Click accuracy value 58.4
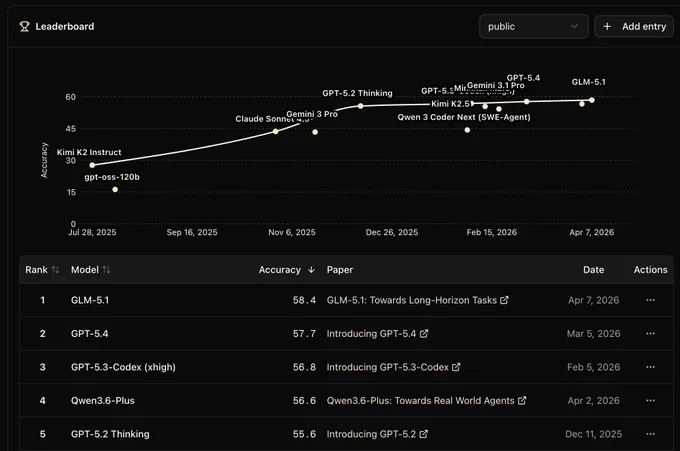The width and height of the screenshot is (680, 451). point(304,300)
